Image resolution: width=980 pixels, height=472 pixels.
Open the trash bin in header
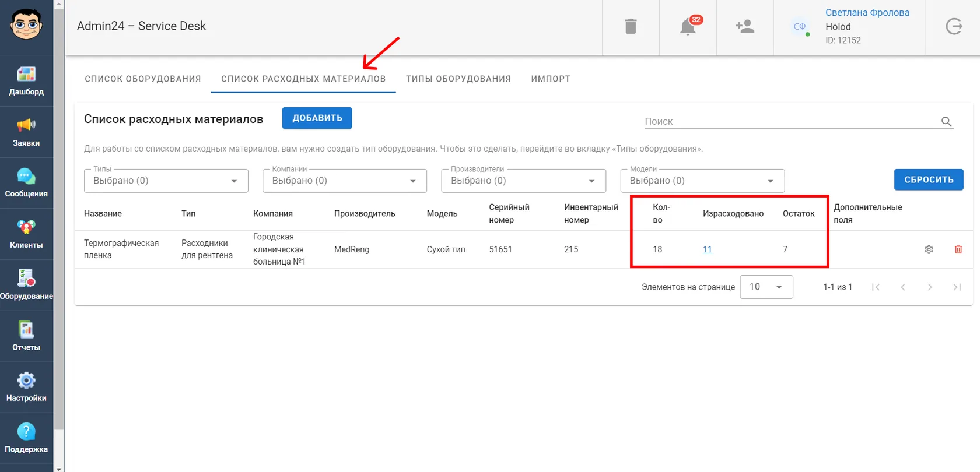(631, 26)
